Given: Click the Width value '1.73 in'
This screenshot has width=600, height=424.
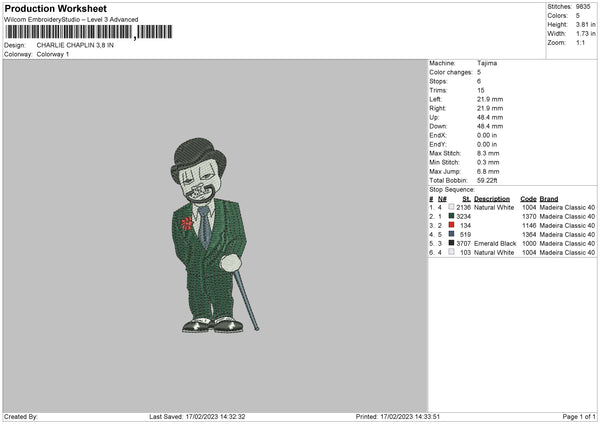Looking at the screenshot, I should [585, 34].
